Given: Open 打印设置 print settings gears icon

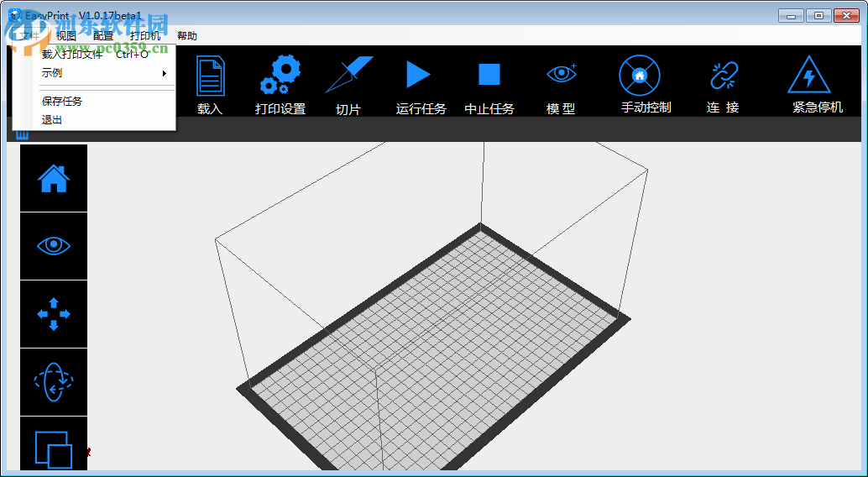Looking at the screenshot, I should pos(280,74).
